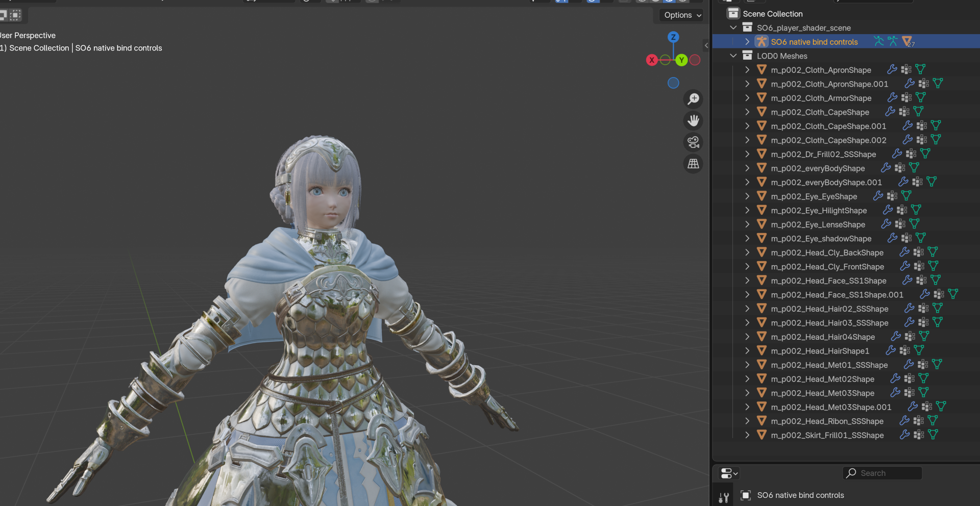This screenshot has width=980, height=506.
Task: Open the Tool tab in Properties
Action: tap(723, 497)
